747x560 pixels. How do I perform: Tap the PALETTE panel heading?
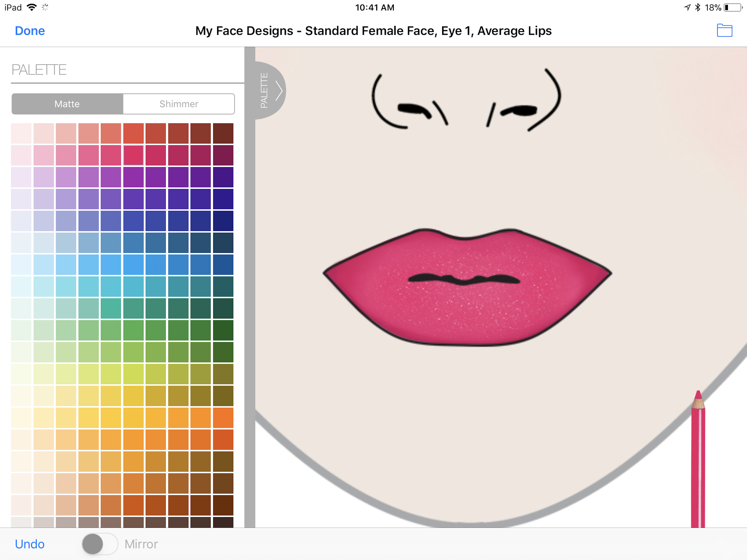click(39, 70)
